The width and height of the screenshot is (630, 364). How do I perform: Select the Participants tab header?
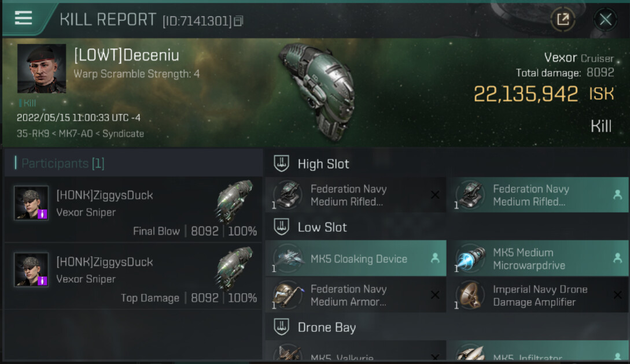coord(62,164)
